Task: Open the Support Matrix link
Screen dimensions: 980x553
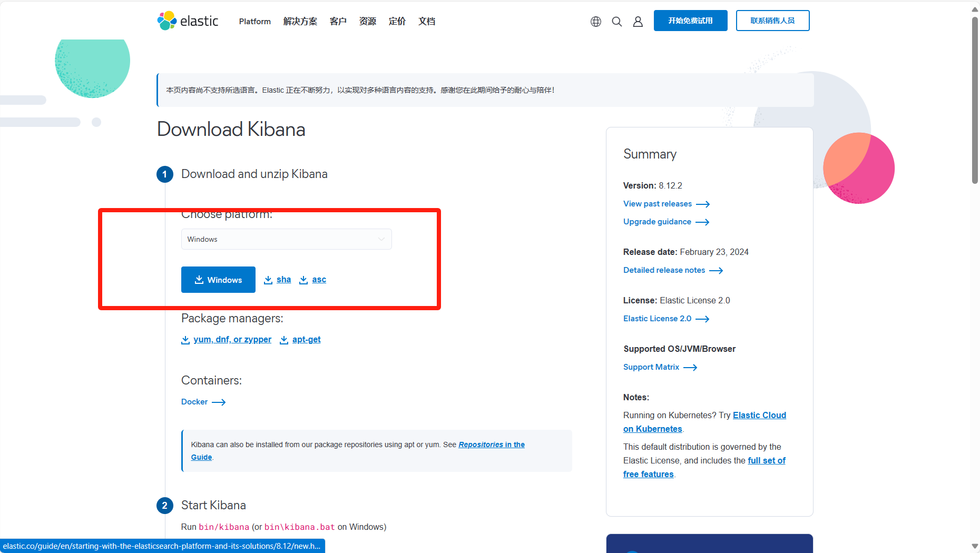Action: pos(651,367)
